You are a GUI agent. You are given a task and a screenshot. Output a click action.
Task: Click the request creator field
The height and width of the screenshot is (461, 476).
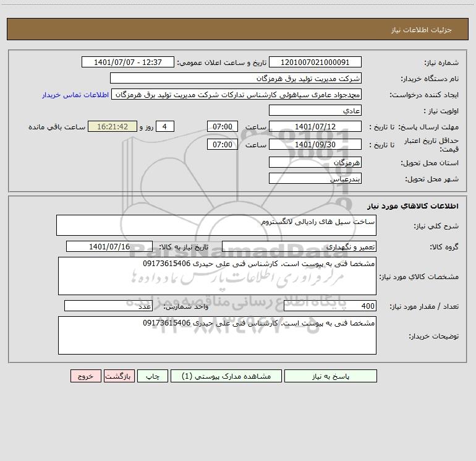(237, 94)
